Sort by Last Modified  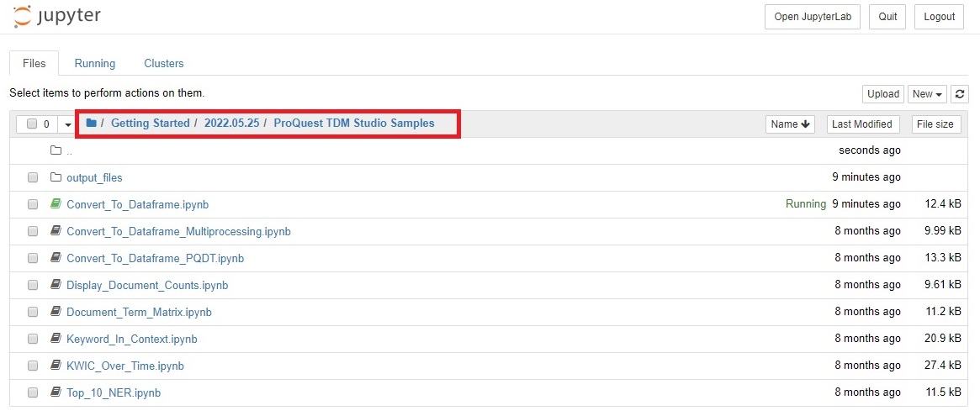tap(862, 124)
